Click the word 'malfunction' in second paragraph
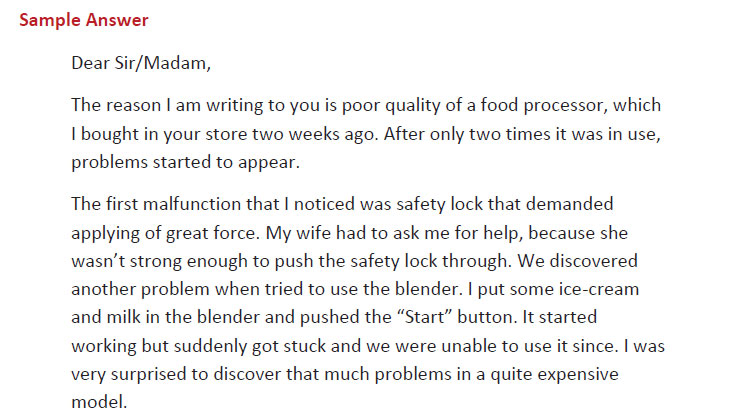 coord(195,204)
